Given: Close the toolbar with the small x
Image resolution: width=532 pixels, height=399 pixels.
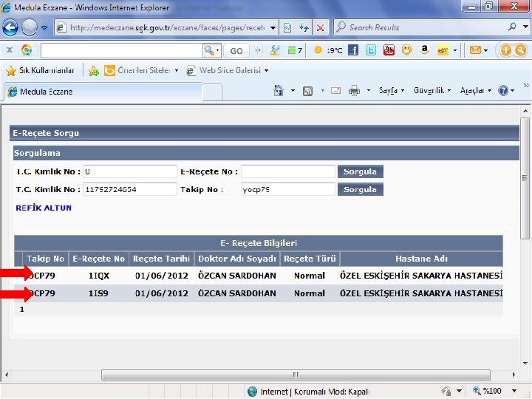Looking at the screenshot, I should pyautogui.click(x=10, y=50).
